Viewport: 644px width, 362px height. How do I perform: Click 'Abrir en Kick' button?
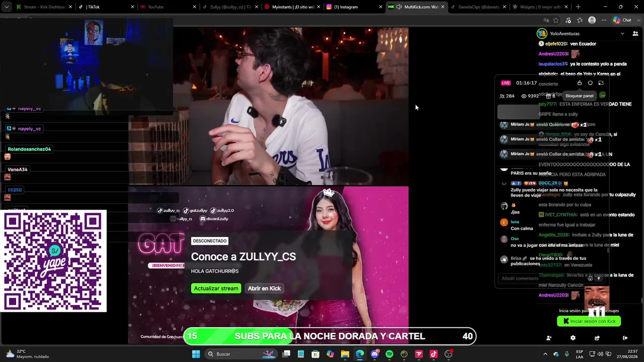pos(264,288)
